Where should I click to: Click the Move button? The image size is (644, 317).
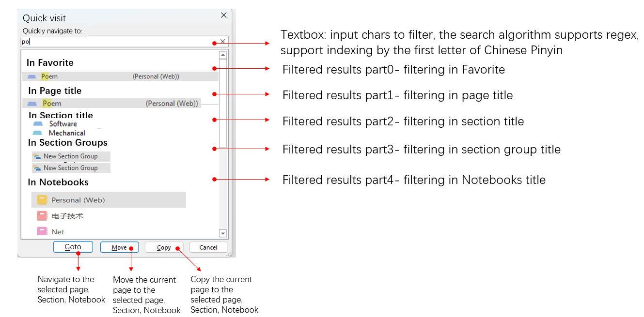(x=119, y=247)
